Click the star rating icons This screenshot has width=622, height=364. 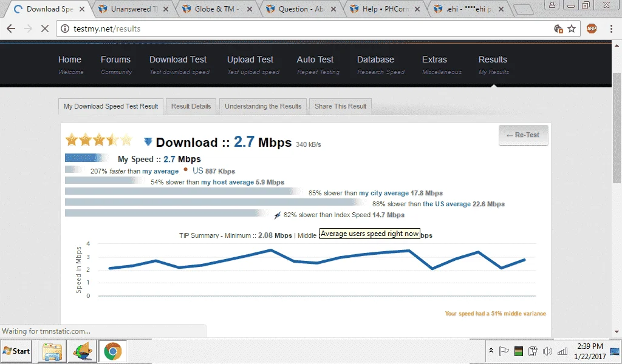coord(99,140)
